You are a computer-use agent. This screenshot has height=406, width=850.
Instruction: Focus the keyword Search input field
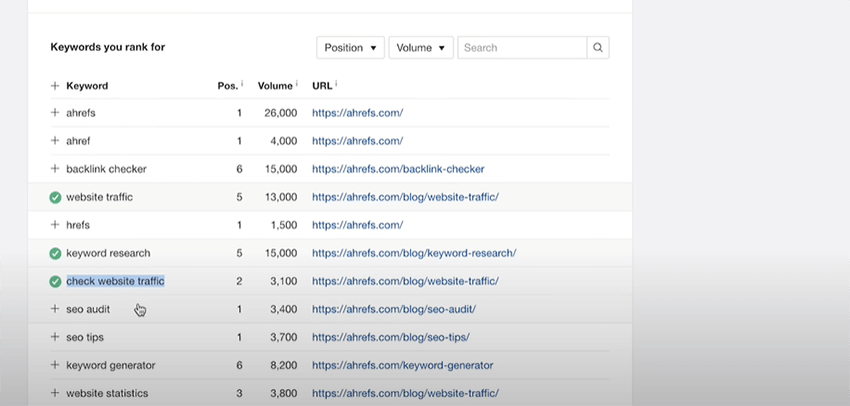click(x=522, y=48)
